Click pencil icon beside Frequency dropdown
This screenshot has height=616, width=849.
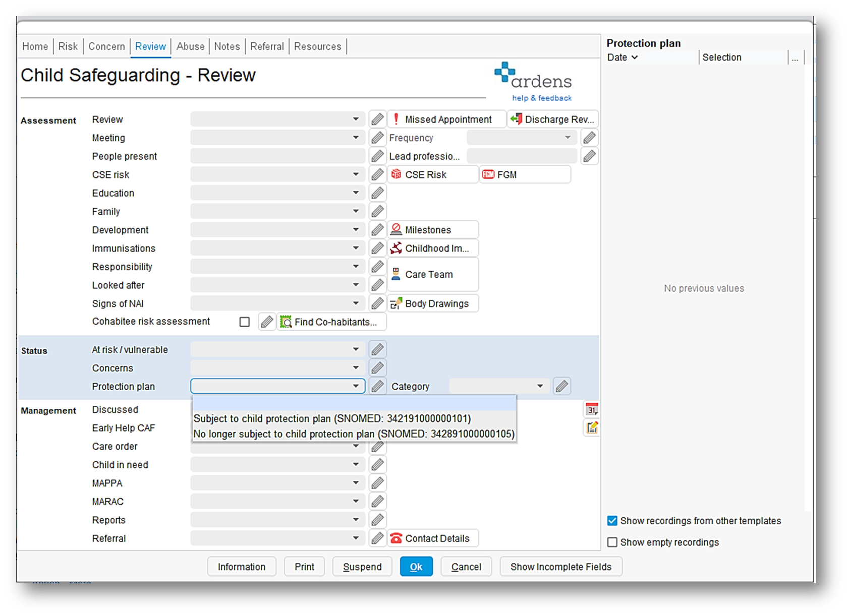[589, 138]
